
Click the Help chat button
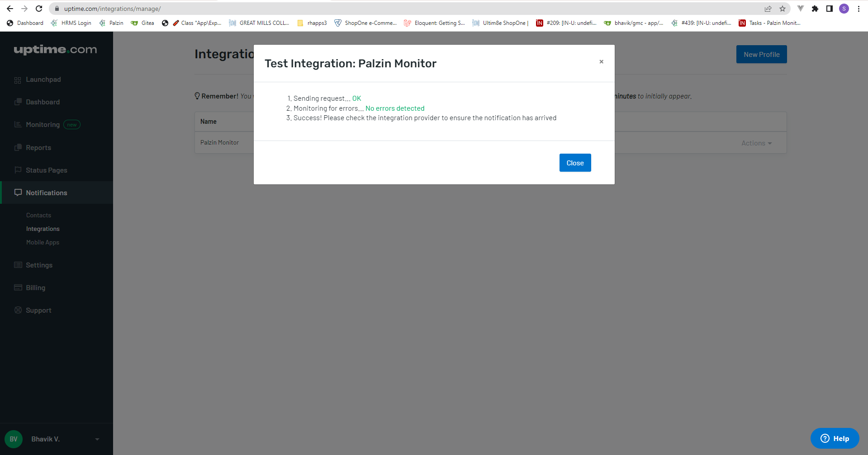click(x=835, y=438)
